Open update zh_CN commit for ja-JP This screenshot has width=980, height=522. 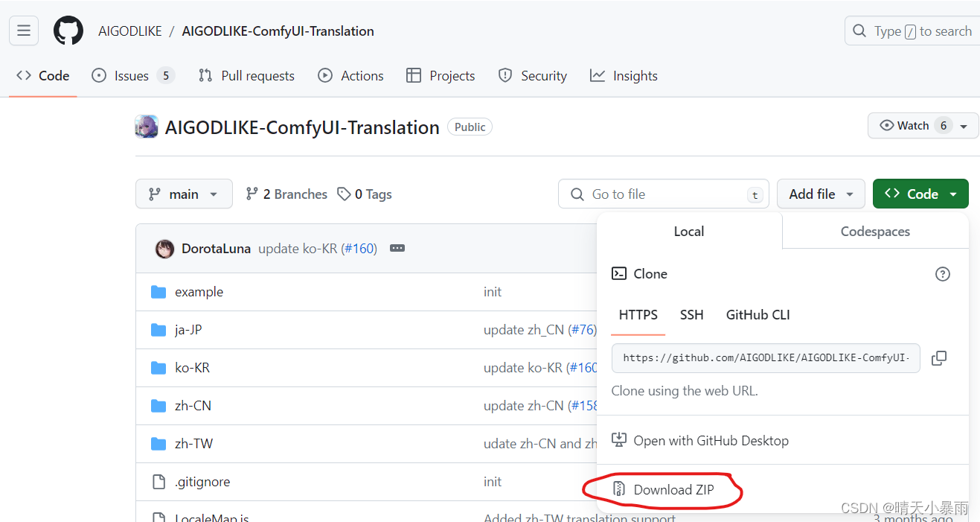click(524, 330)
